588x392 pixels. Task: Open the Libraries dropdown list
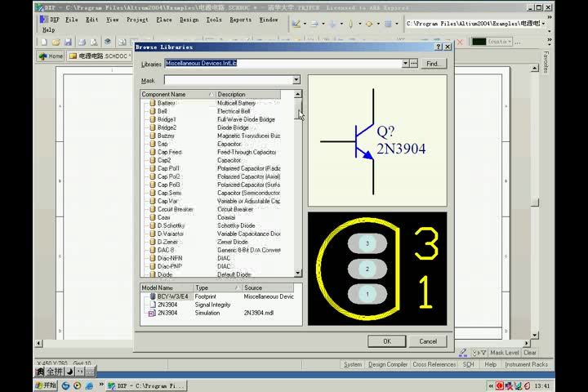click(405, 64)
